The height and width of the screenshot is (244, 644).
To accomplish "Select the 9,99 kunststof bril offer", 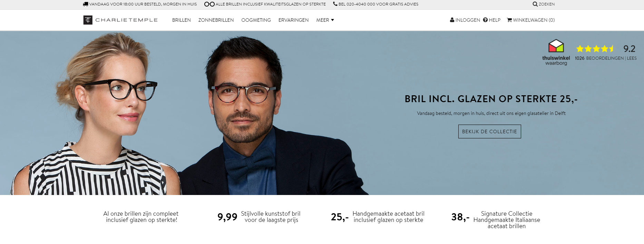I will pos(259,217).
